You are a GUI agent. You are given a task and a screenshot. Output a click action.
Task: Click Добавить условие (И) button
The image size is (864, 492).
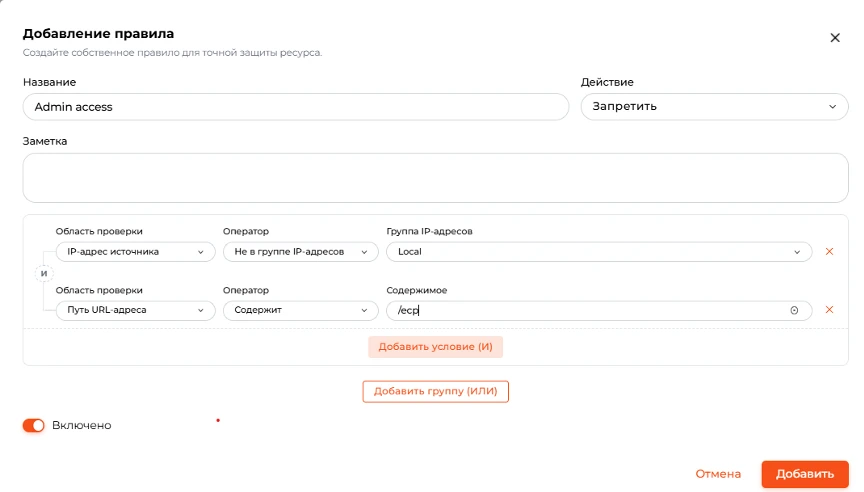(x=435, y=347)
